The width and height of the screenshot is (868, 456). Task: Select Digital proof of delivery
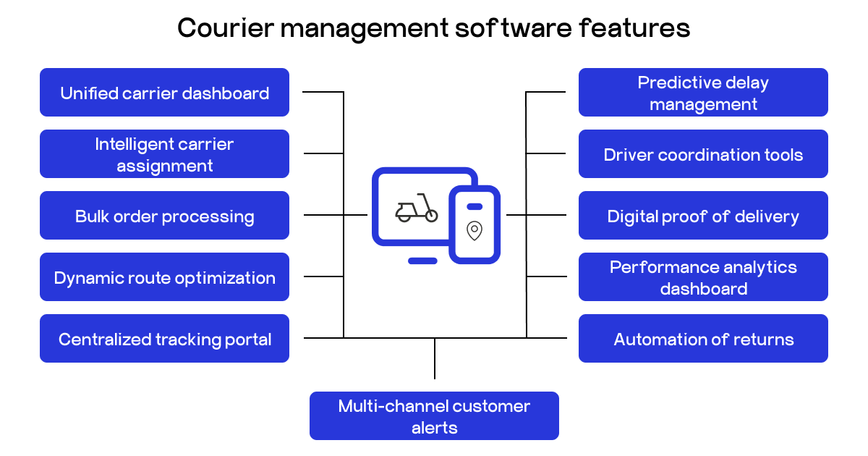point(703,215)
